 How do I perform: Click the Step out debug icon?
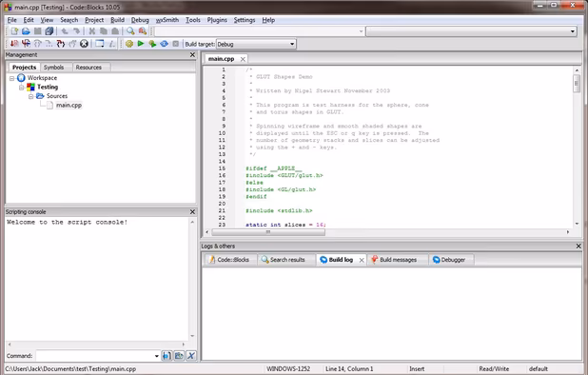tap(72, 44)
